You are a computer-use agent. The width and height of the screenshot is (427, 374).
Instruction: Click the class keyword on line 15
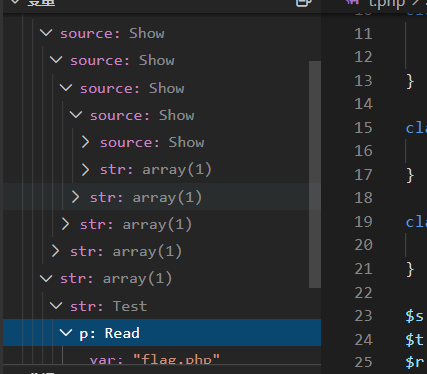[x=416, y=128]
